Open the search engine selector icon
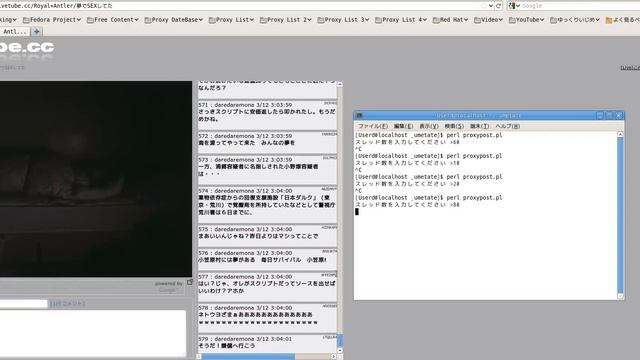640x360 pixels. [514, 6]
